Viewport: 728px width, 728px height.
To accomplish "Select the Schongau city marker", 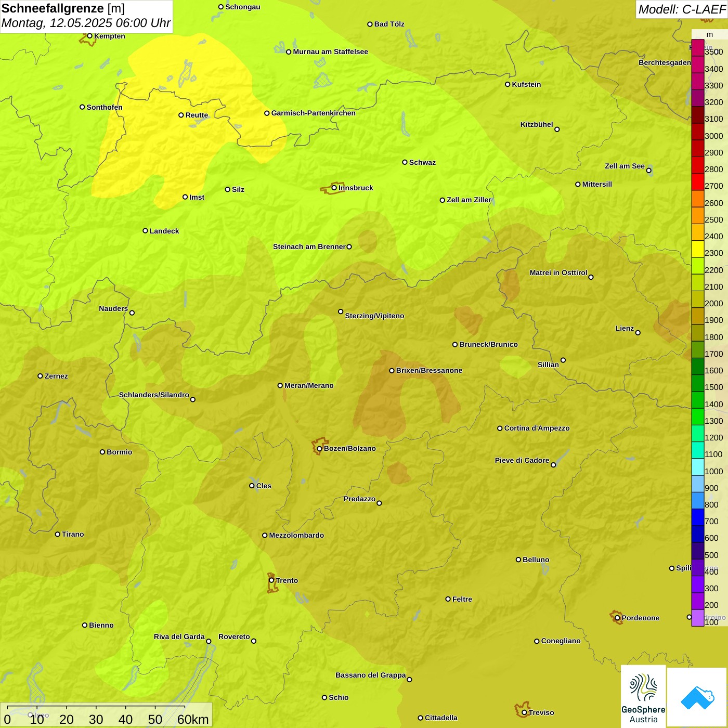I will tap(220, 7).
